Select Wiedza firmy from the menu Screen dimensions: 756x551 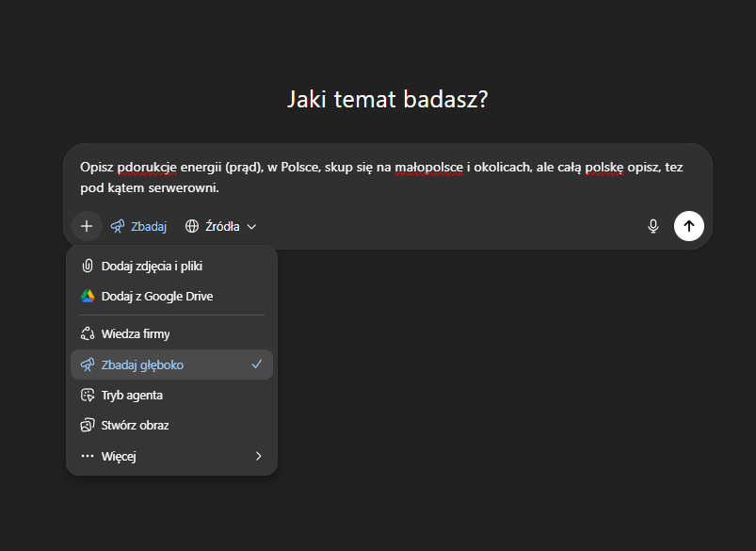136,333
